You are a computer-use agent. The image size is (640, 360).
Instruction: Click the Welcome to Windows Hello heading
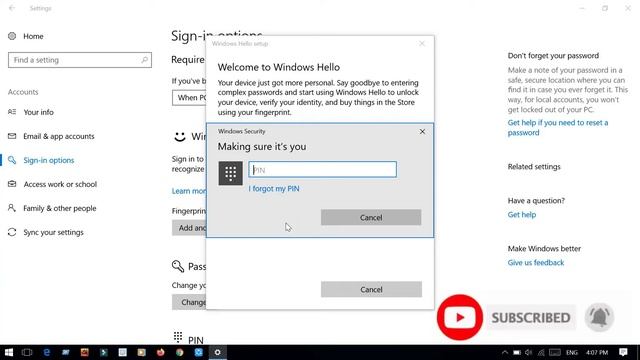tap(278, 67)
